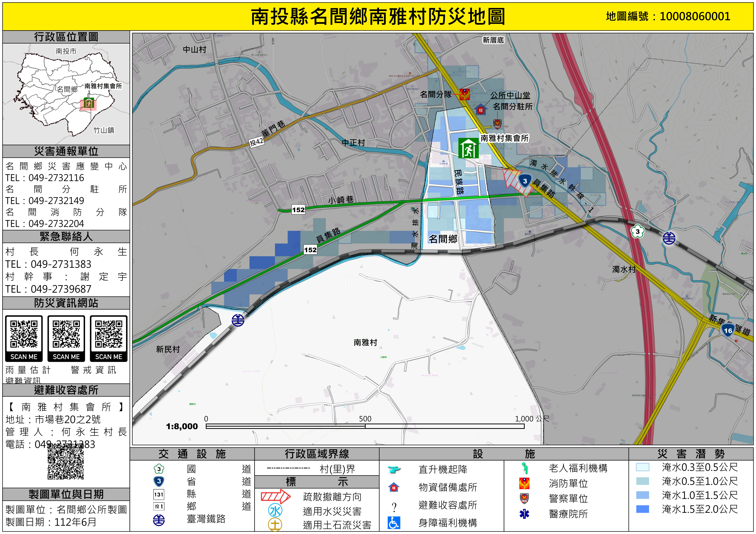Click the helicopter landing icon in the legend

tap(394, 469)
